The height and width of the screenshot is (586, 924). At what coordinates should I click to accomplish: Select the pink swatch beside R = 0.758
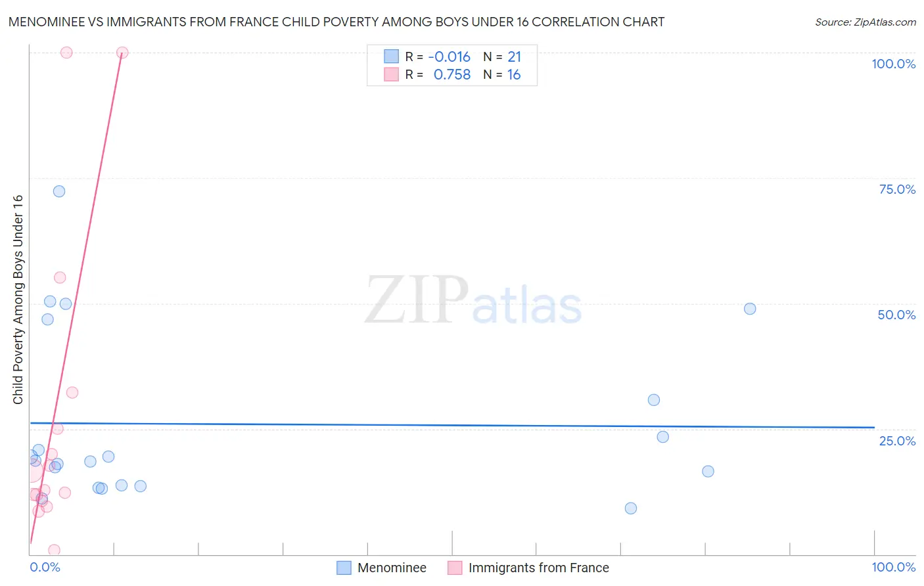tap(392, 74)
